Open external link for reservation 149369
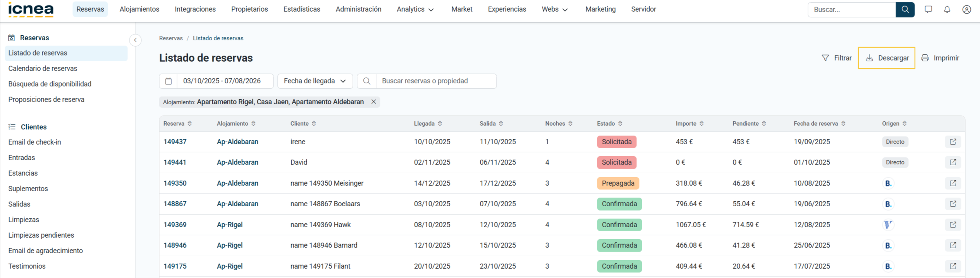The height and width of the screenshot is (278, 980). (x=953, y=224)
